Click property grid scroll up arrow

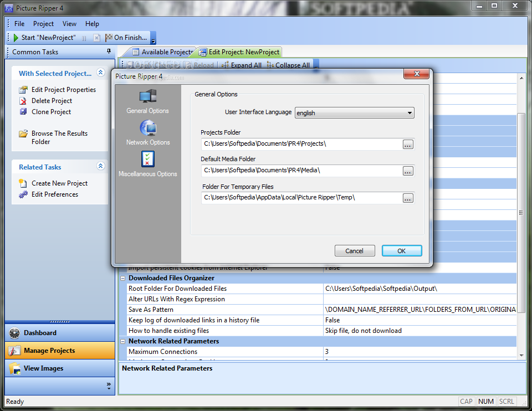521,78
